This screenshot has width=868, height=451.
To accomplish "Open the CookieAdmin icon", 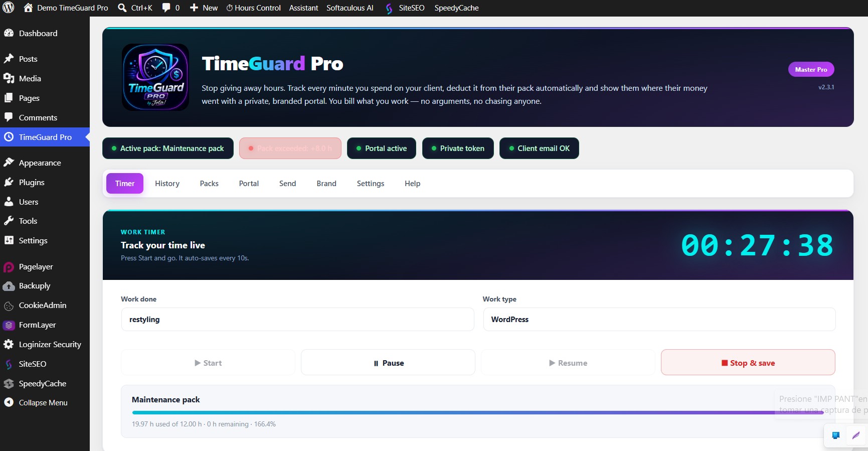I will click(x=9, y=306).
